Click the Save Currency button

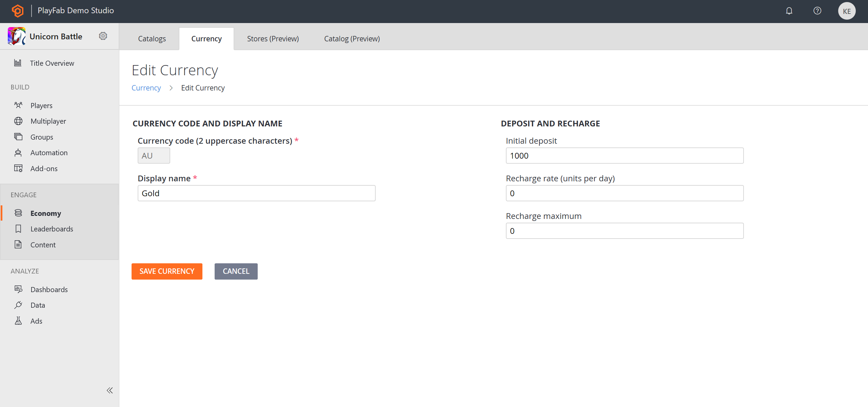point(167,271)
